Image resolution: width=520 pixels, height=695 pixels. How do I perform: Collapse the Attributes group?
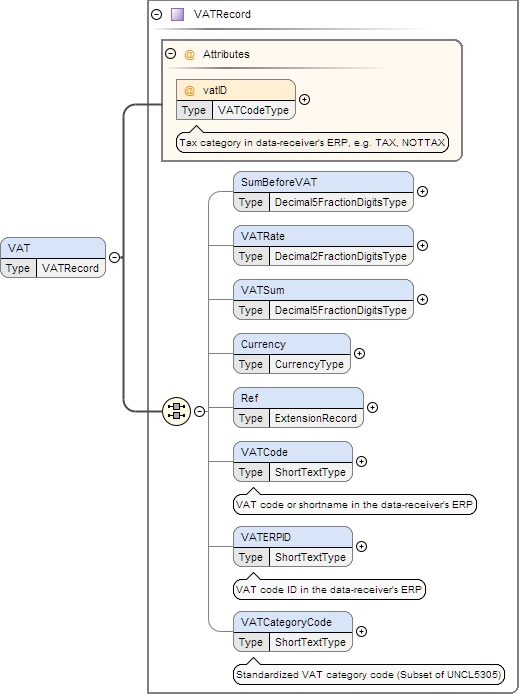pos(170,54)
